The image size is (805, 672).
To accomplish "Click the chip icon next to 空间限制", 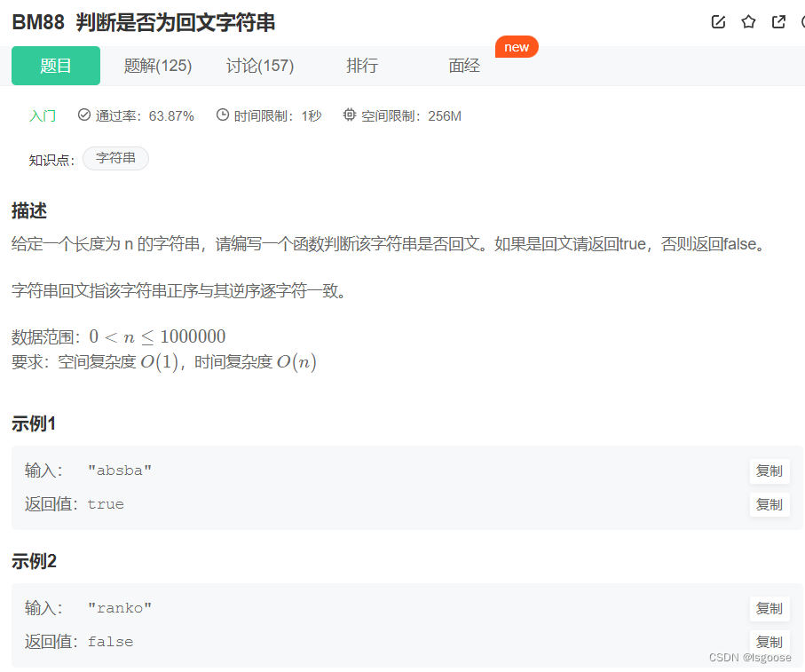I will (x=349, y=115).
